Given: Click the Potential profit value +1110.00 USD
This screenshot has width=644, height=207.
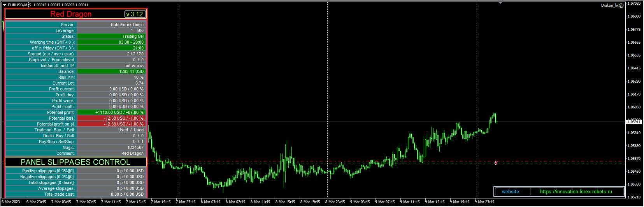Looking at the screenshot, I should (x=111, y=112).
